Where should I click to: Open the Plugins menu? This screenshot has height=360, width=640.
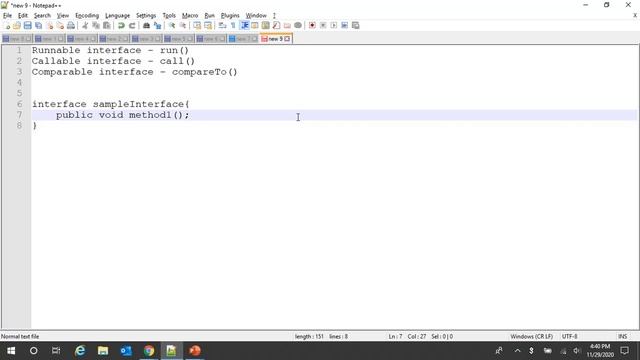(230, 16)
